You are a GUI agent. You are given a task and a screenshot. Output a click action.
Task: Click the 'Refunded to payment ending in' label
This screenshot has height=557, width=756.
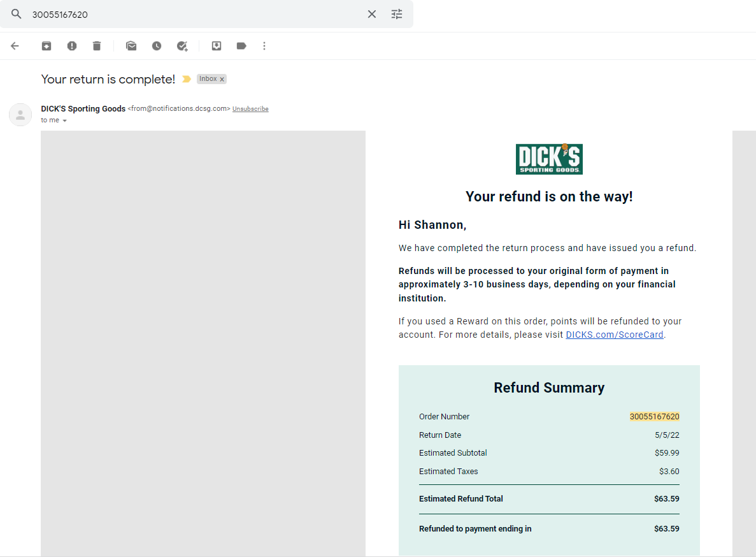(475, 528)
